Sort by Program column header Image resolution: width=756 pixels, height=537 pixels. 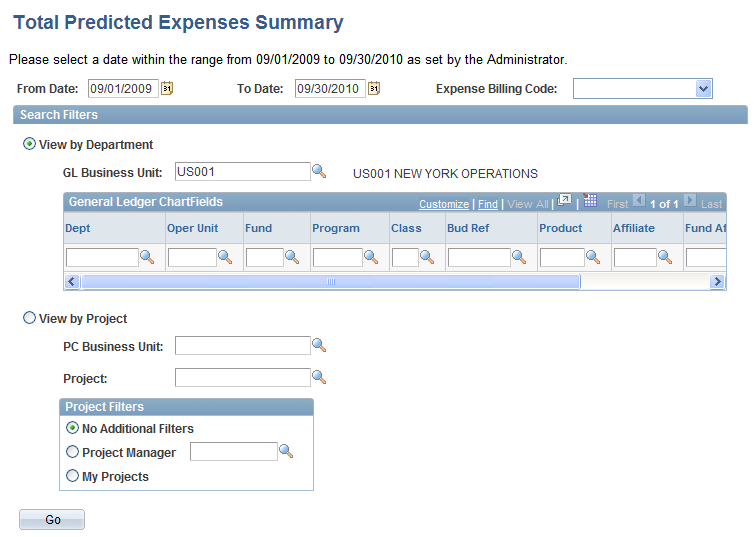pyautogui.click(x=336, y=228)
